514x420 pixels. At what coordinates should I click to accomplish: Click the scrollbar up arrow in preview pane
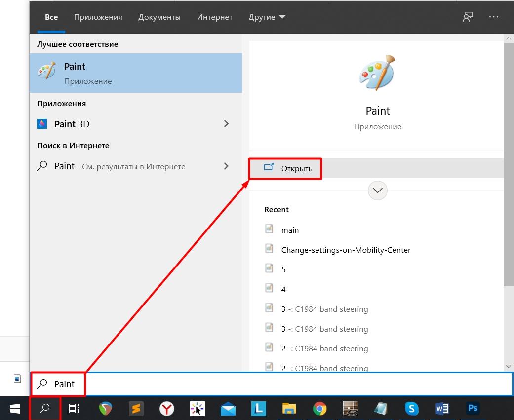tap(509, 38)
